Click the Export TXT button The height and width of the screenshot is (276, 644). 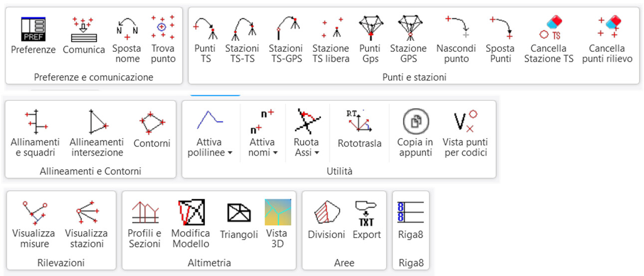(x=367, y=213)
